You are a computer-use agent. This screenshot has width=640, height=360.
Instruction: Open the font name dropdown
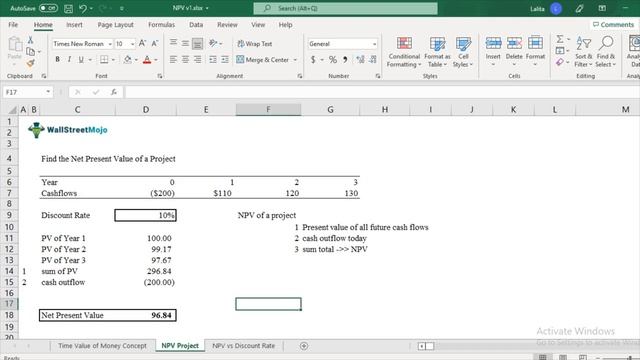[x=110, y=44]
